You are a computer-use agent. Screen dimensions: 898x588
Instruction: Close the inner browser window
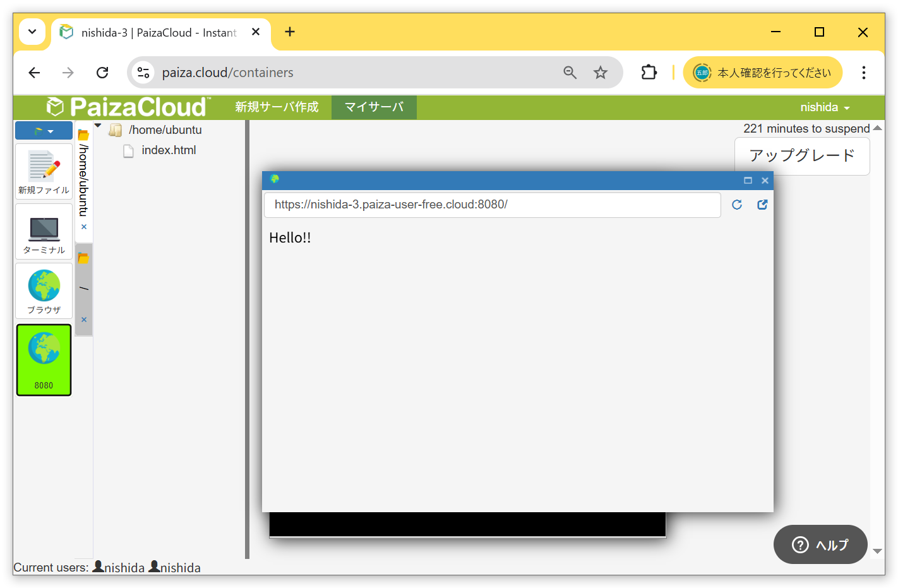(x=765, y=181)
